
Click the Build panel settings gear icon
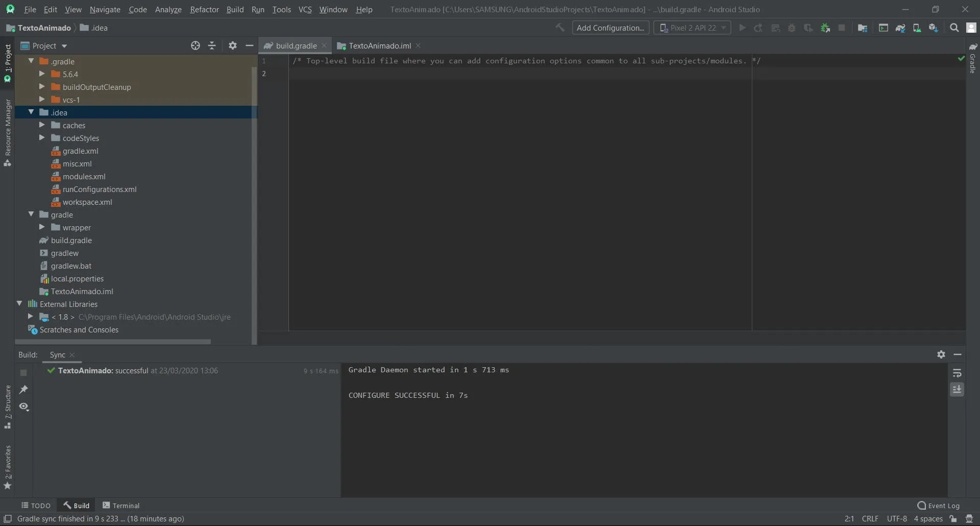coord(941,354)
